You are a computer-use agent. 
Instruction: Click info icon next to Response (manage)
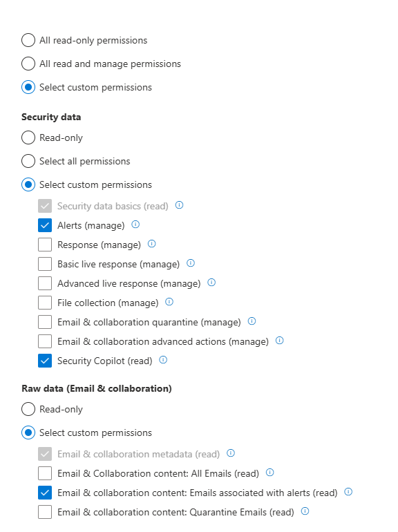151,244
